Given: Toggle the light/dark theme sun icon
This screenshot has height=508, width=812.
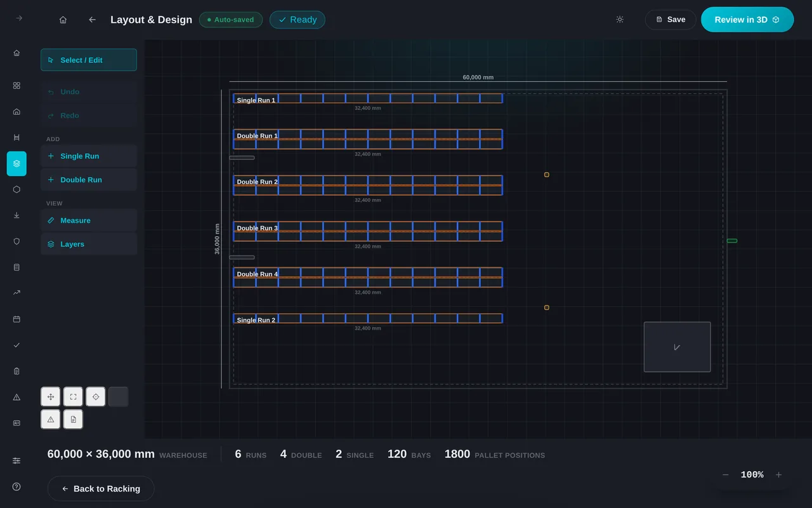Looking at the screenshot, I should coord(620,20).
